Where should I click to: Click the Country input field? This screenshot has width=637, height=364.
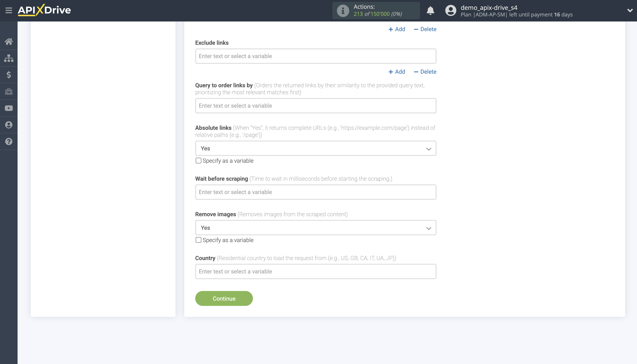tap(315, 271)
